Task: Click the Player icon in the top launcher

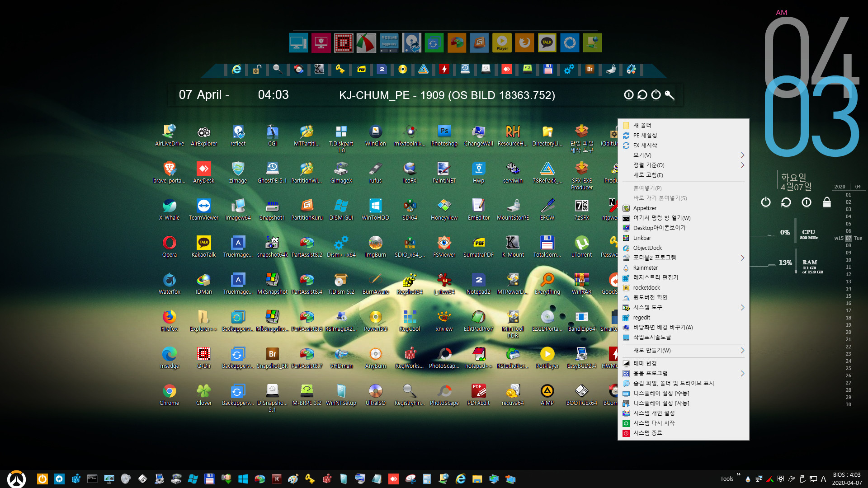Action: coord(502,42)
